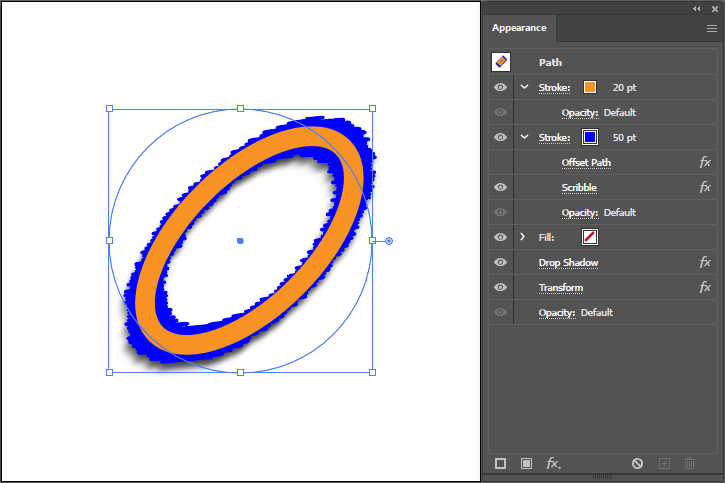Click the Clear Appearance icon

tap(637, 463)
